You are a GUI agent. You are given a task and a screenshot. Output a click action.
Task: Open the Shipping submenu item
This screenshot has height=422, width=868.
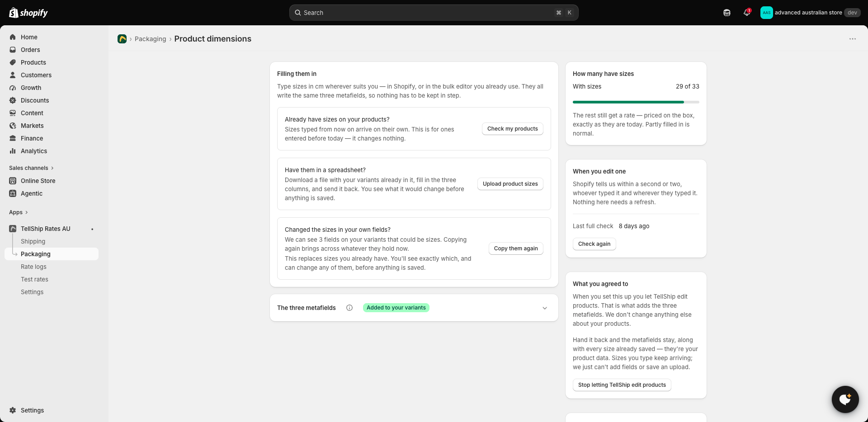tap(33, 241)
